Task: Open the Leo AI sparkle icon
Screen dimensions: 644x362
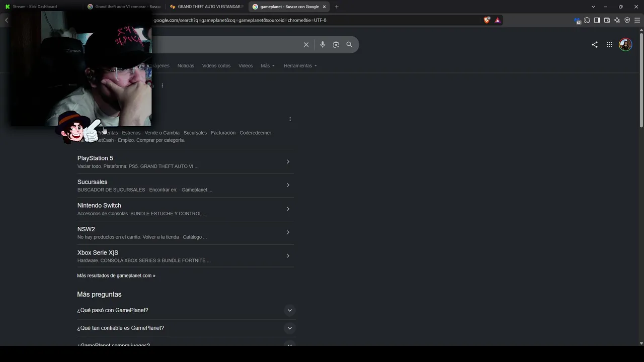Action: pyautogui.click(x=617, y=20)
